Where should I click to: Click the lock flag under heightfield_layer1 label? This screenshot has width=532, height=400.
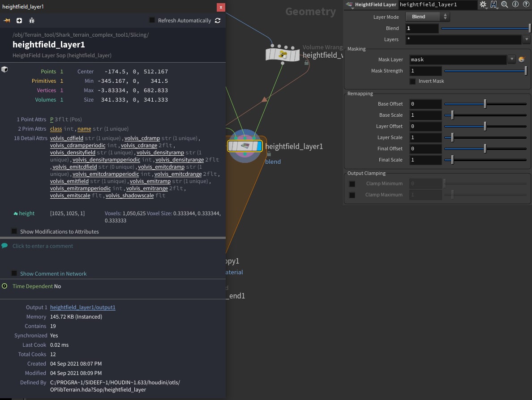click(269, 154)
